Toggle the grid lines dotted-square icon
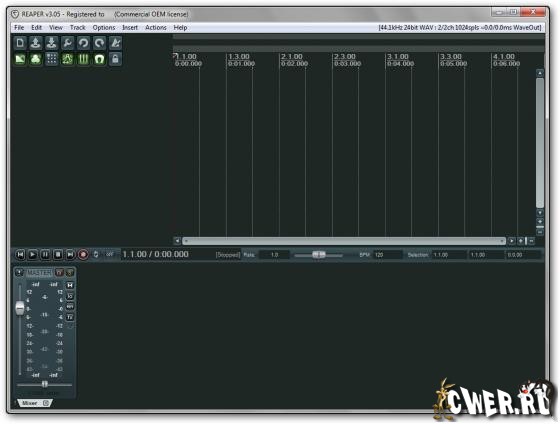The image size is (560, 424). [x=51, y=59]
